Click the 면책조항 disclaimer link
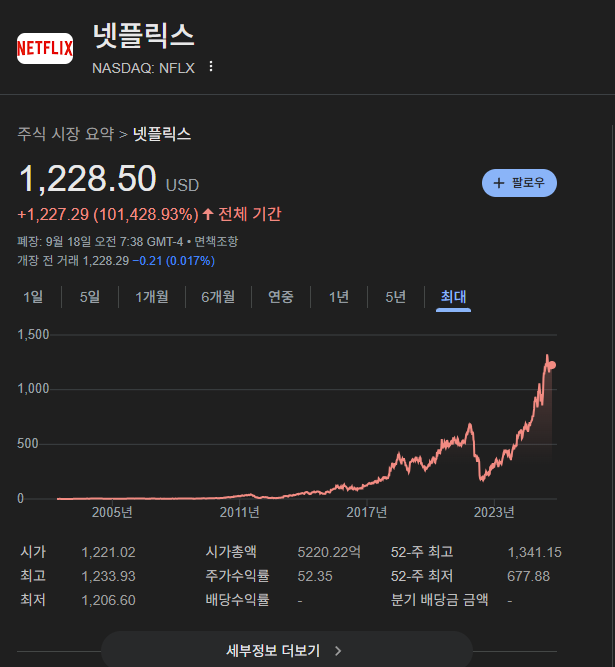Screen dimensions: 615x667 click(216, 242)
